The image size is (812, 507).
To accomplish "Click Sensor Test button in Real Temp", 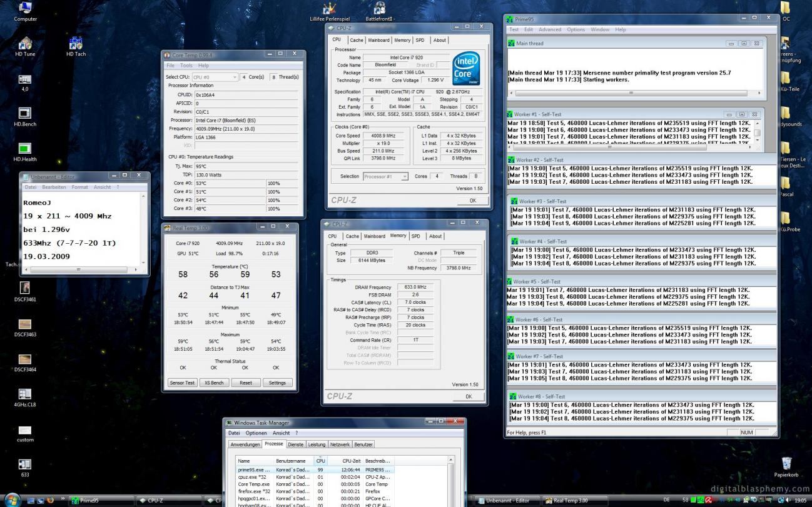I will [x=182, y=383].
